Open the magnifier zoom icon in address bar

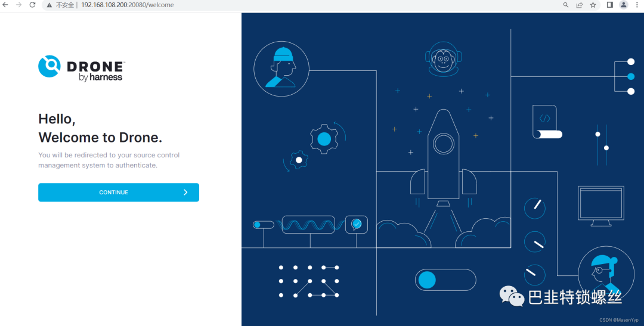(x=565, y=5)
